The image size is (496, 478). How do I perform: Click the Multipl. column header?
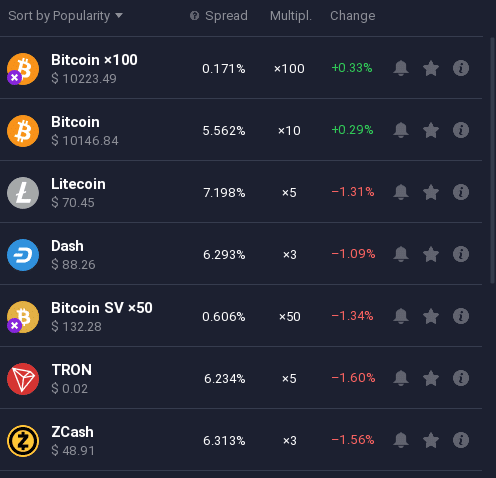[291, 16]
